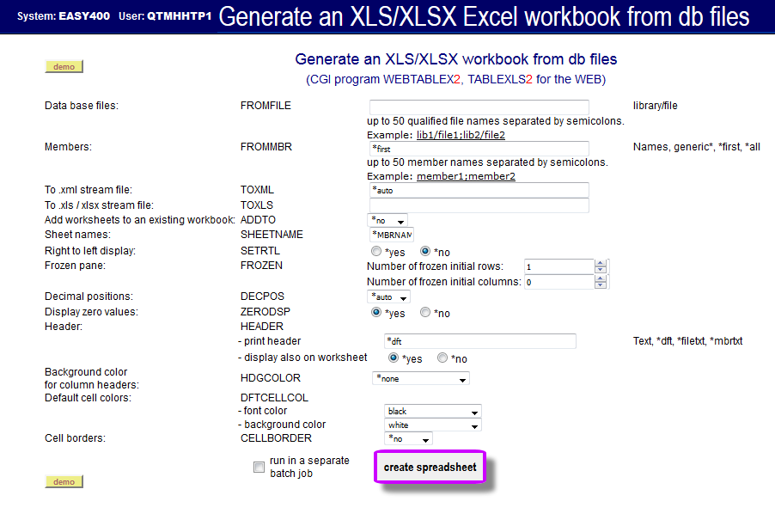Open the font color black dropdown
Screen dimensions: 775x532
pyautogui.click(x=432, y=412)
